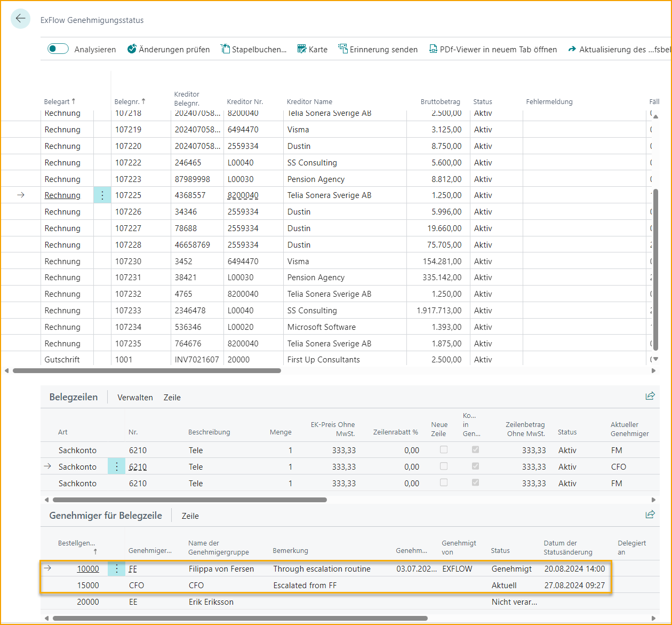The image size is (672, 625).
Task: Toggle Neue Zeile checkbox in first Belegzeile
Action: point(444,450)
